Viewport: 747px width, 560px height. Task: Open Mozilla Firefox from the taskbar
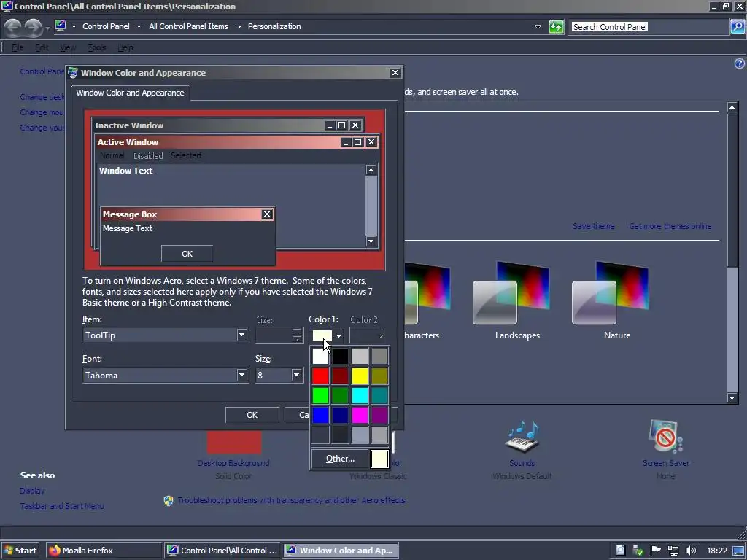click(x=104, y=551)
